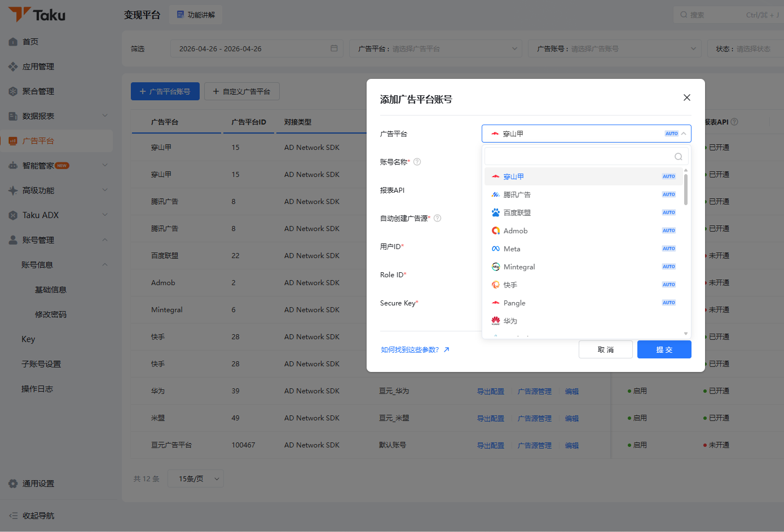Click the 功能讲解 button

coord(196,15)
